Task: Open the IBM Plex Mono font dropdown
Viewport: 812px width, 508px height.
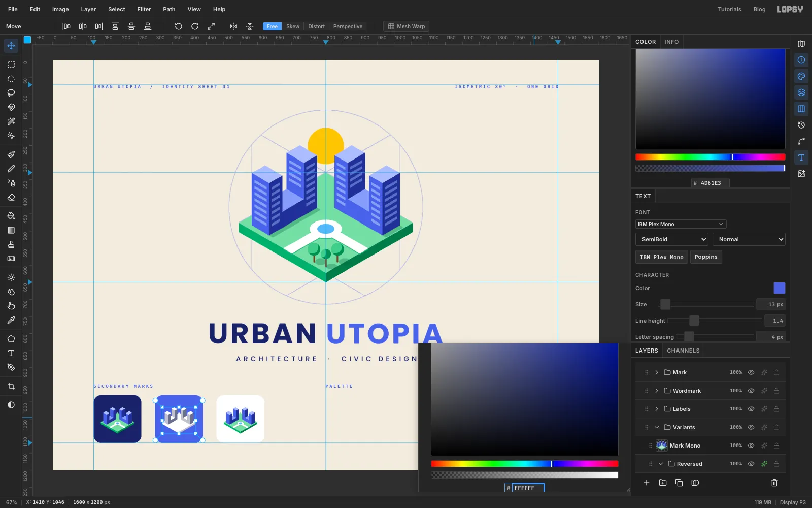Action: (x=681, y=224)
